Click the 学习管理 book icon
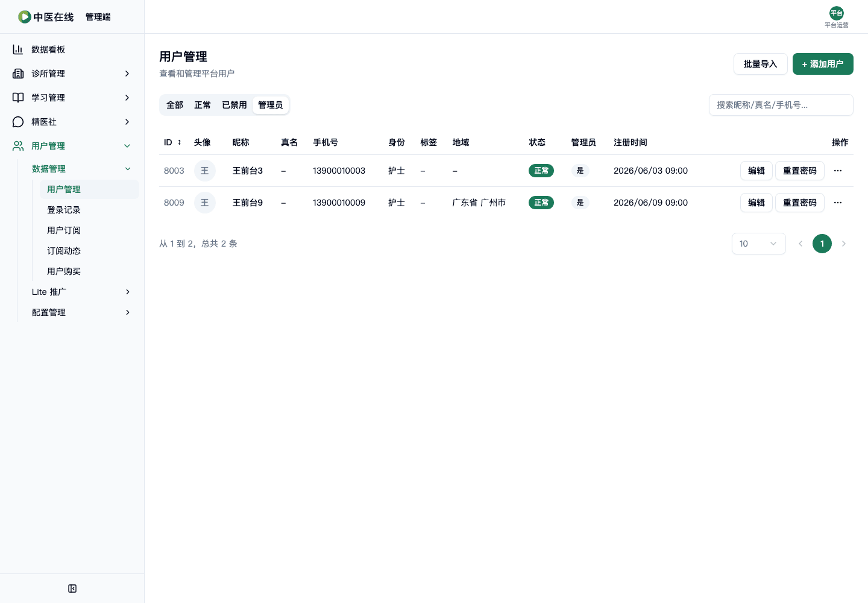Viewport: 868px width, 603px height. click(x=18, y=98)
